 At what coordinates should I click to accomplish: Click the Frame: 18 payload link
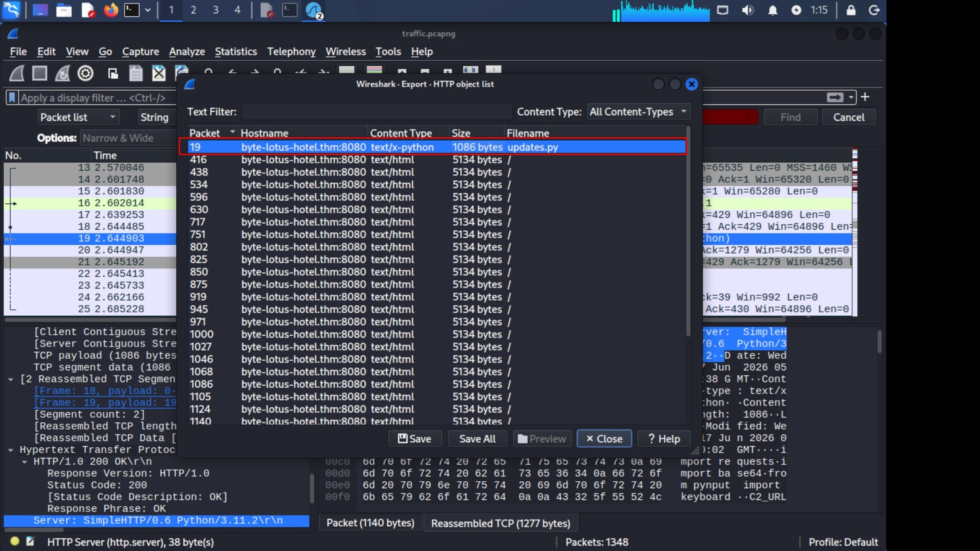click(x=105, y=391)
